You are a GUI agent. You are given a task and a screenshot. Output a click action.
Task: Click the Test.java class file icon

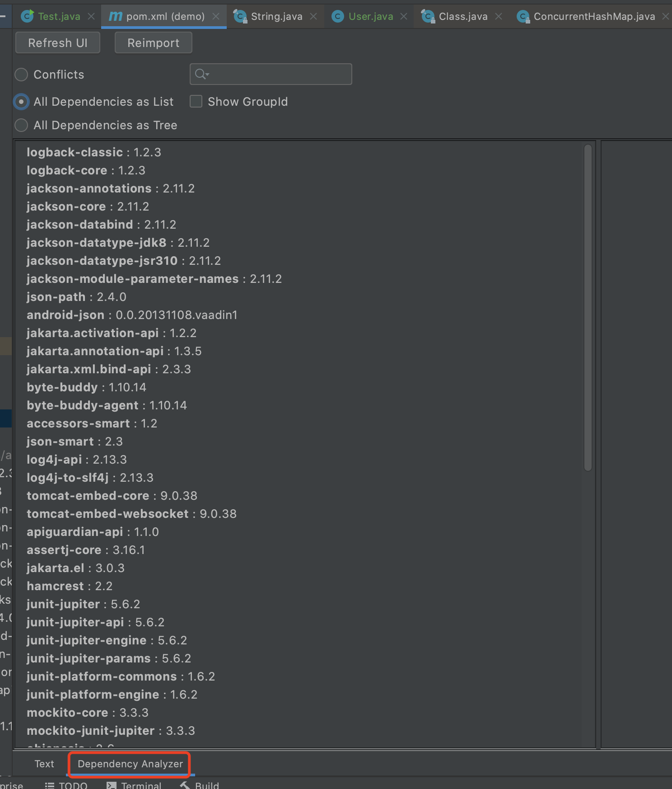(x=28, y=16)
